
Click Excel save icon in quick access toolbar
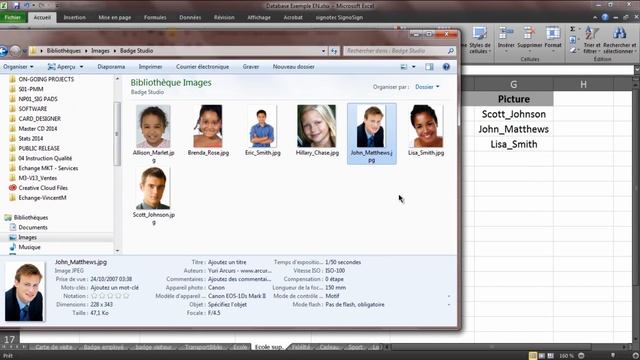point(16,5)
